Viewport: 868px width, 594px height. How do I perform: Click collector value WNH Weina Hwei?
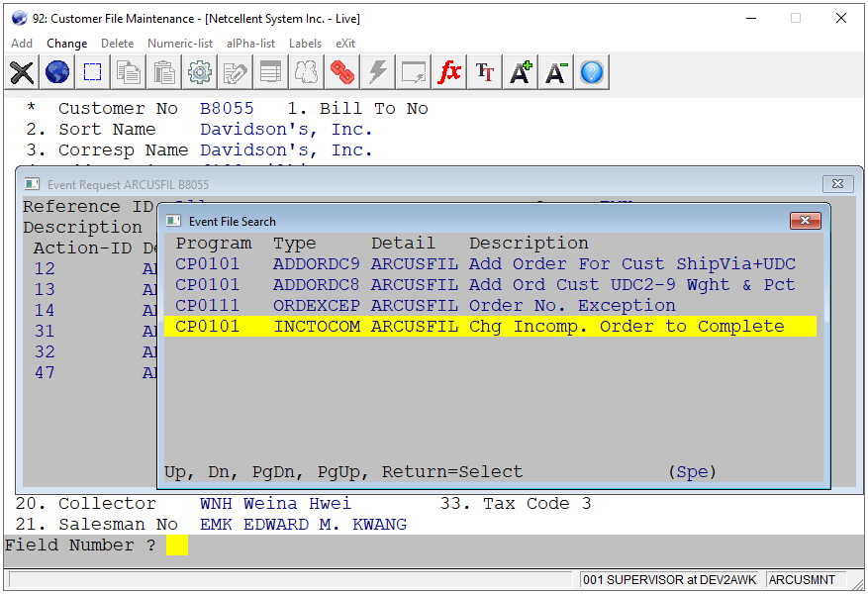pos(275,504)
